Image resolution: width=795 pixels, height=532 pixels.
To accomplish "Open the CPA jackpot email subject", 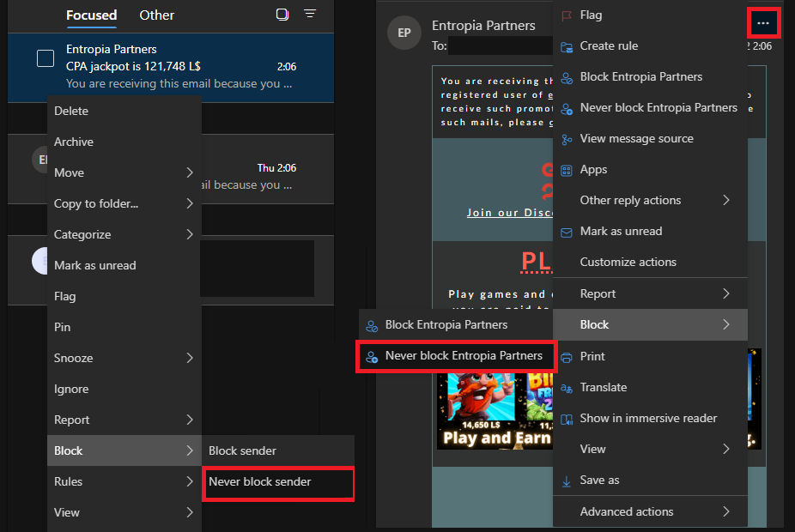I will click(x=133, y=66).
